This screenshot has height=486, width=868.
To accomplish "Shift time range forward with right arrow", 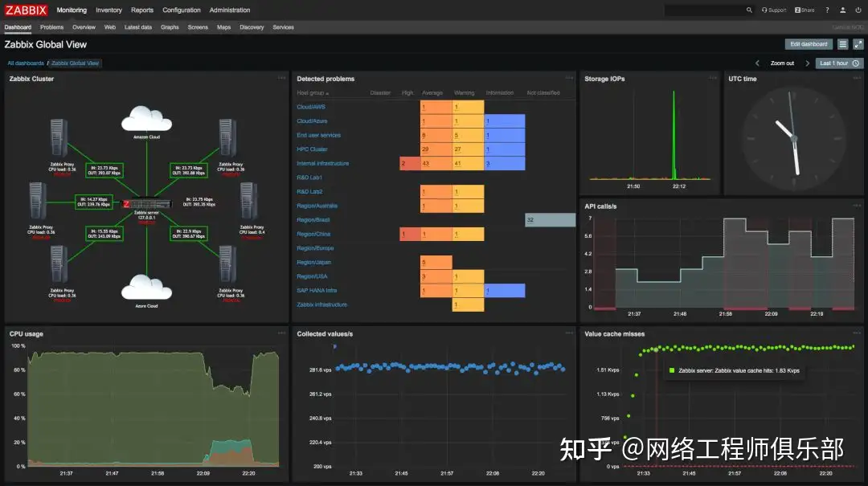I will coord(807,63).
